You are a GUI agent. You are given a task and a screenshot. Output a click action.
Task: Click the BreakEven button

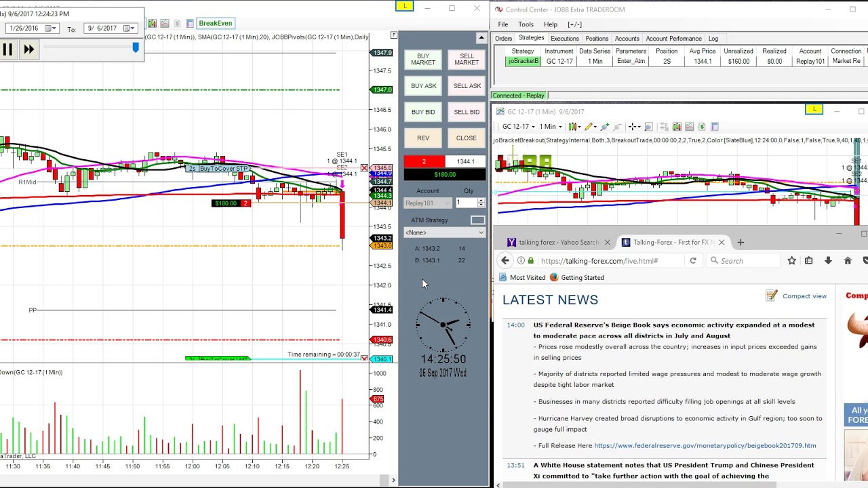(x=215, y=23)
